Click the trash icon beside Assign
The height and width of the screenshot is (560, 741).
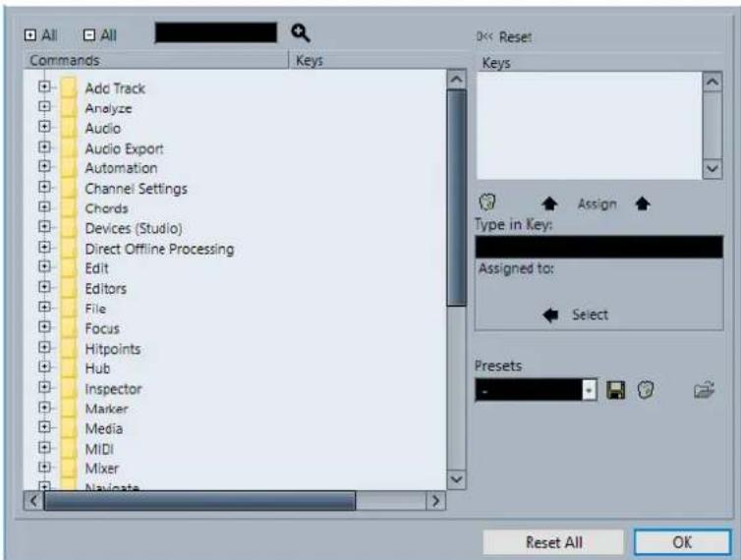click(x=487, y=202)
